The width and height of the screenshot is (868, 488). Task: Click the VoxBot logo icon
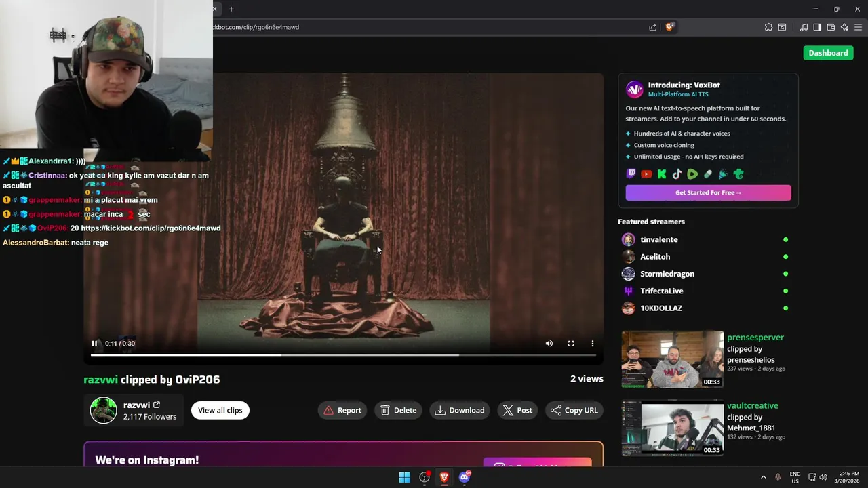click(634, 89)
